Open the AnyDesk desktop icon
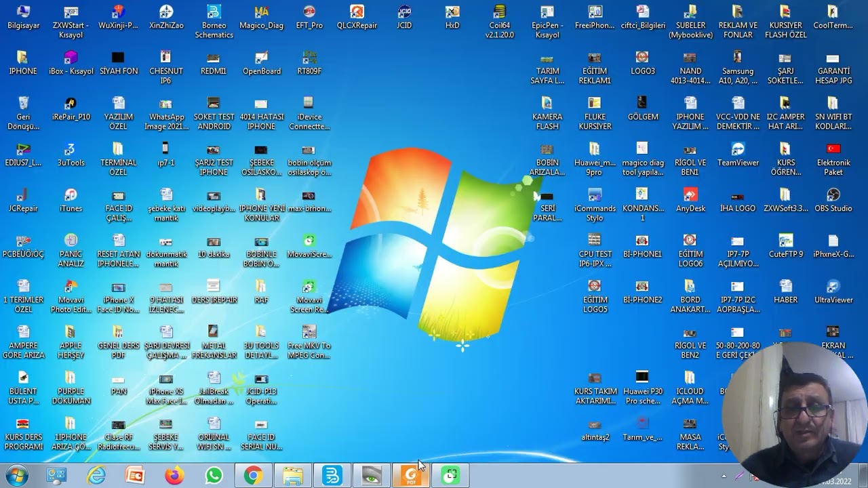The image size is (868, 488). click(x=690, y=201)
